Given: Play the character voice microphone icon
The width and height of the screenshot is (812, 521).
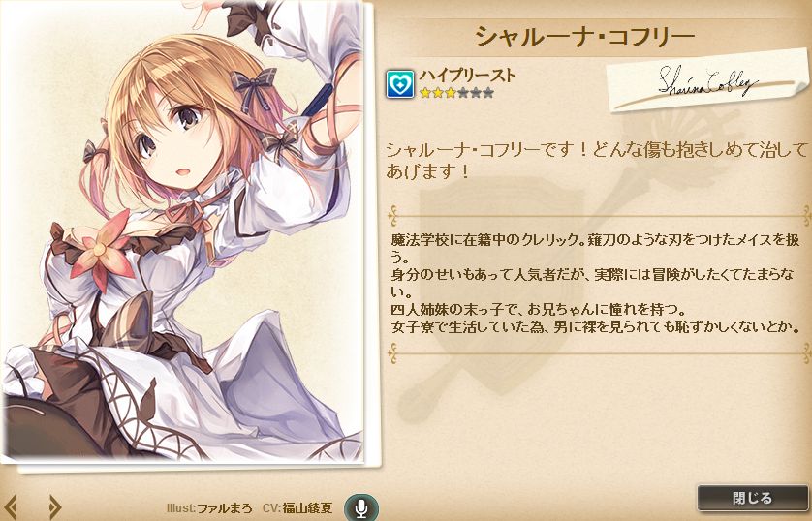Looking at the screenshot, I should (x=361, y=508).
